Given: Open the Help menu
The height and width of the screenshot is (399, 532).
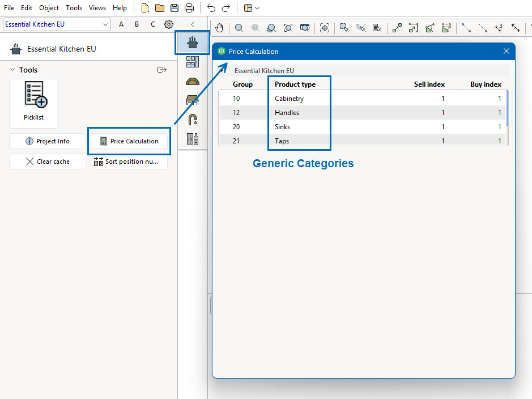Looking at the screenshot, I should (x=120, y=8).
